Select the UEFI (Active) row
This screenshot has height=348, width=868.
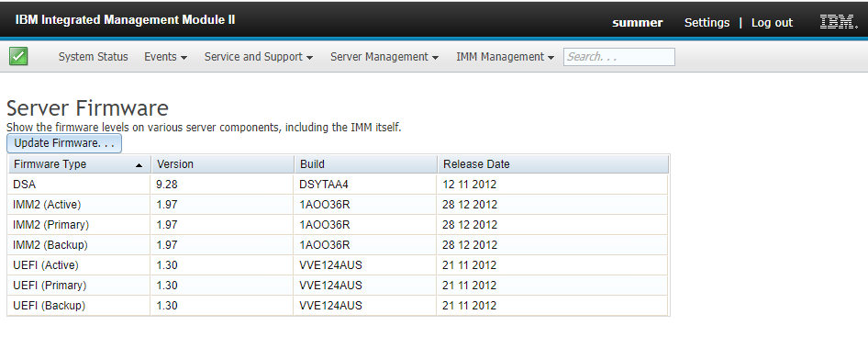point(338,264)
